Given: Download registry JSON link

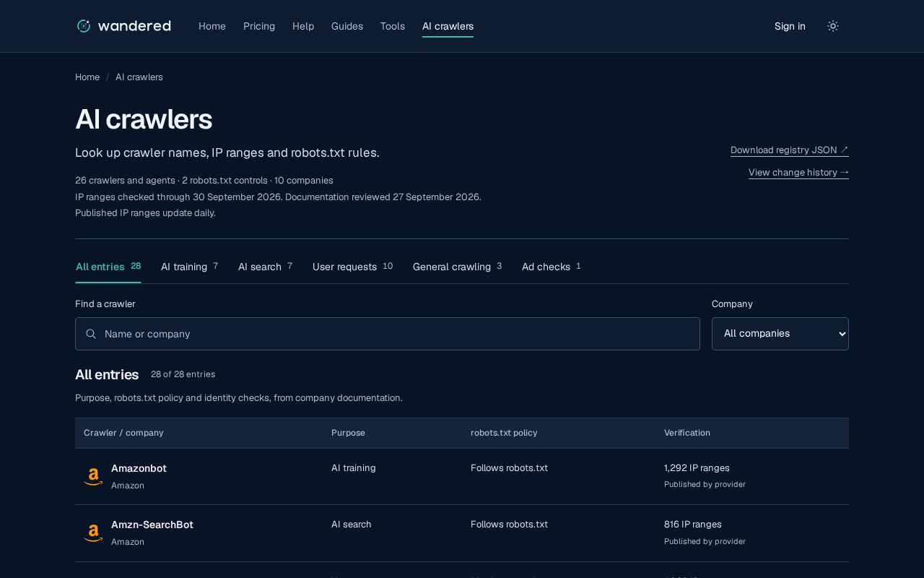Looking at the screenshot, I should coord(790,150).
